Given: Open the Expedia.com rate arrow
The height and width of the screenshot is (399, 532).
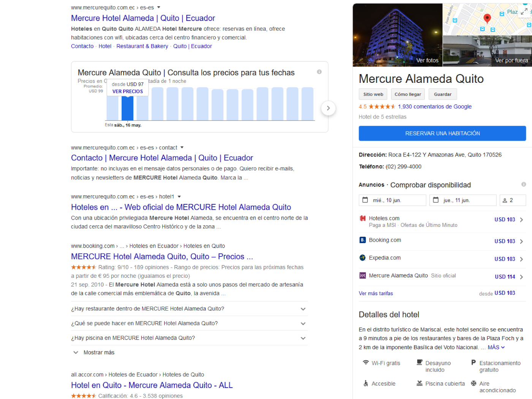Looking at the screenshot, I should pyautogui.click(x=521, y=259).
